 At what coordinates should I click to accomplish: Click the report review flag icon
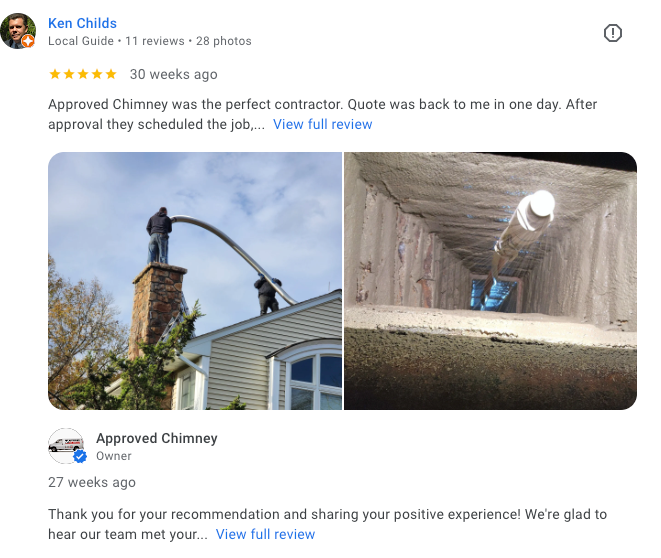[x=613, y=33]
